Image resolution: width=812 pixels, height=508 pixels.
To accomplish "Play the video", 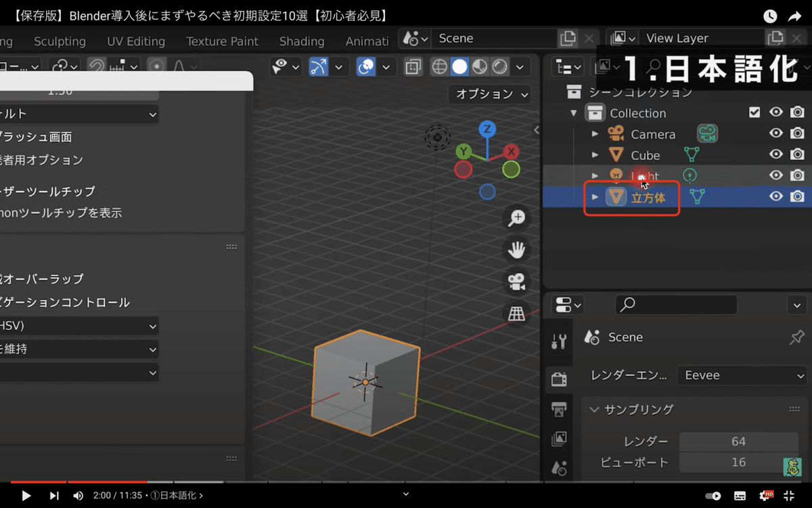I will [x=26, y=496].
